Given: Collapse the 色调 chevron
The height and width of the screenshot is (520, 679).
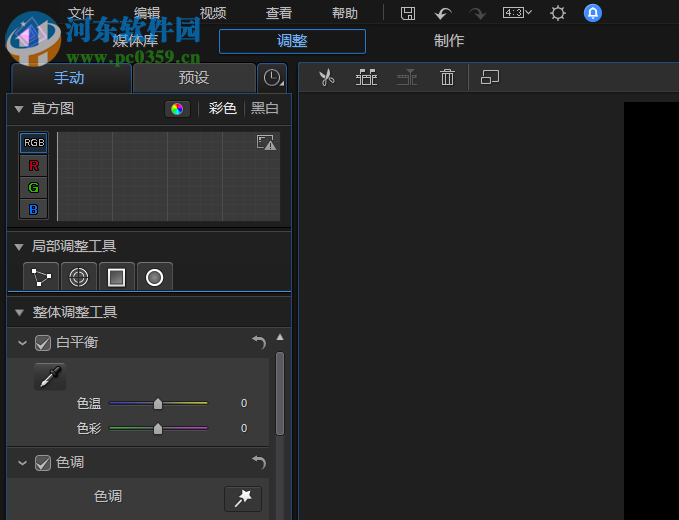Looking at the screenshot, I should coord(23,463).
